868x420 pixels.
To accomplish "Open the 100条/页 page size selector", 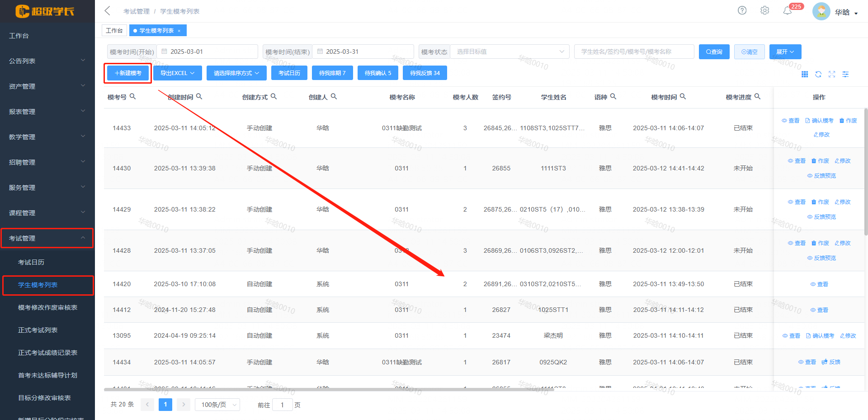I will [217, 405].
